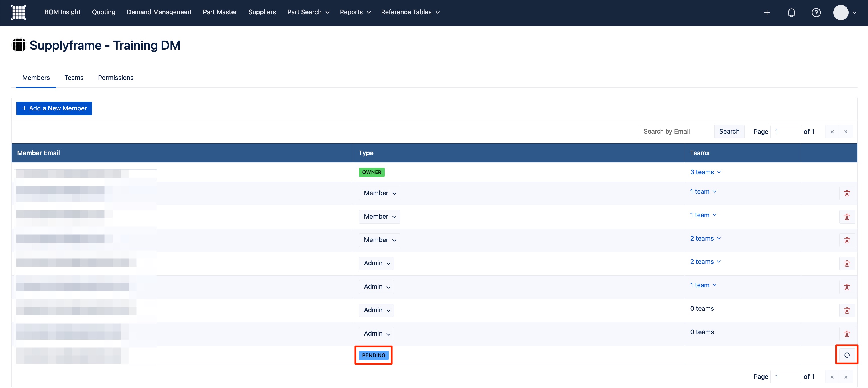Go to BOM Insight
The width and height of the screenshot is (868, 388).
[x=62, y=12]
